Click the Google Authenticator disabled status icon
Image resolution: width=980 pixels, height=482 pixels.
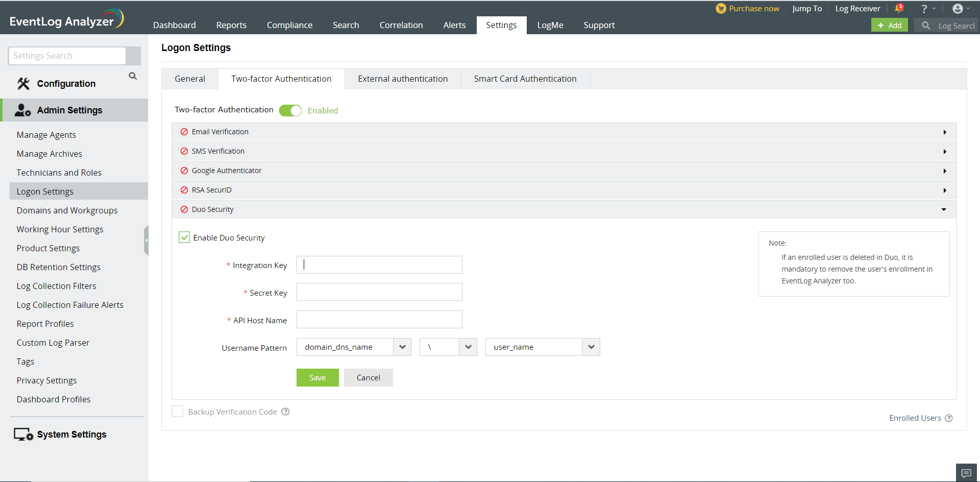184,171
